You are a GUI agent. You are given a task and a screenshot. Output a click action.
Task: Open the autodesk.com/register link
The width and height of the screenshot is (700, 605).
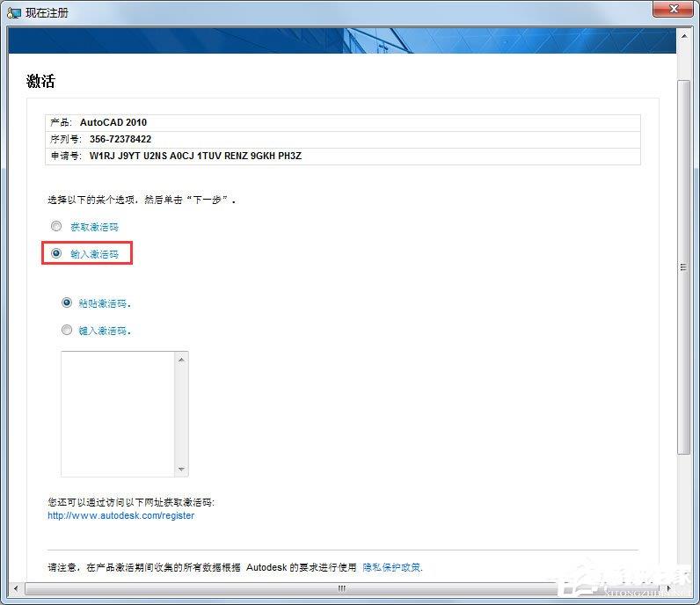[120, 515]
